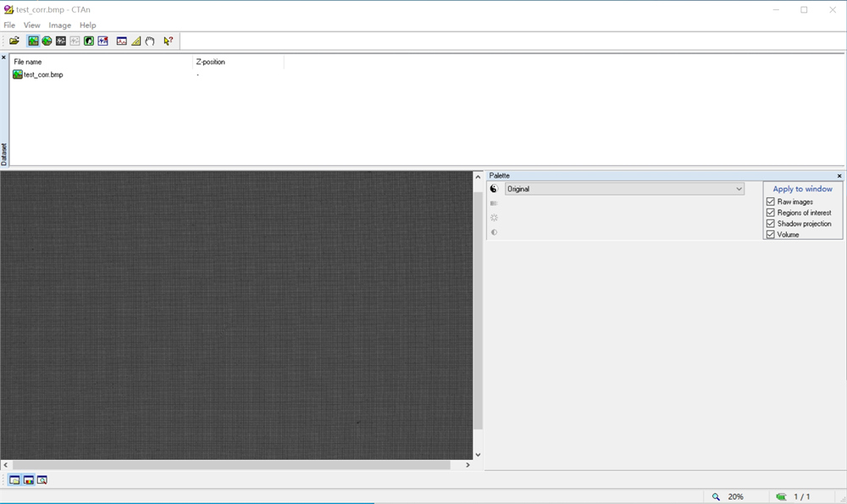Open the Image menu
The image size is (847, 504).
60,25
